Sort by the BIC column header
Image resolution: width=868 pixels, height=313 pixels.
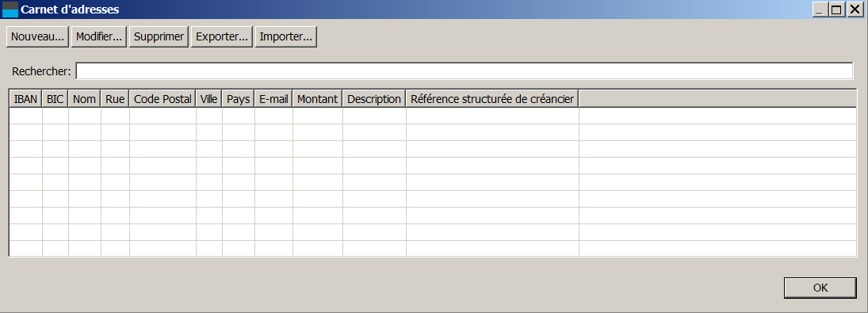(55, 99)
